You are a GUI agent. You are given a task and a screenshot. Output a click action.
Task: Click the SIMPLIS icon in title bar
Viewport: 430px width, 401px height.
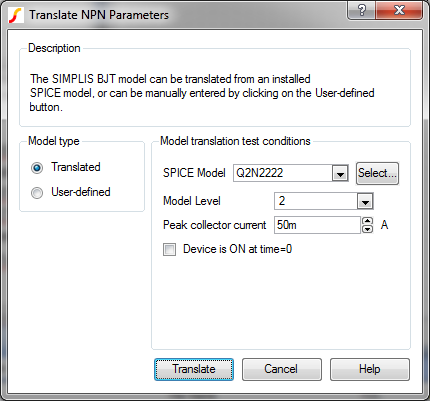pyautogui.click(x=16, y=15)
